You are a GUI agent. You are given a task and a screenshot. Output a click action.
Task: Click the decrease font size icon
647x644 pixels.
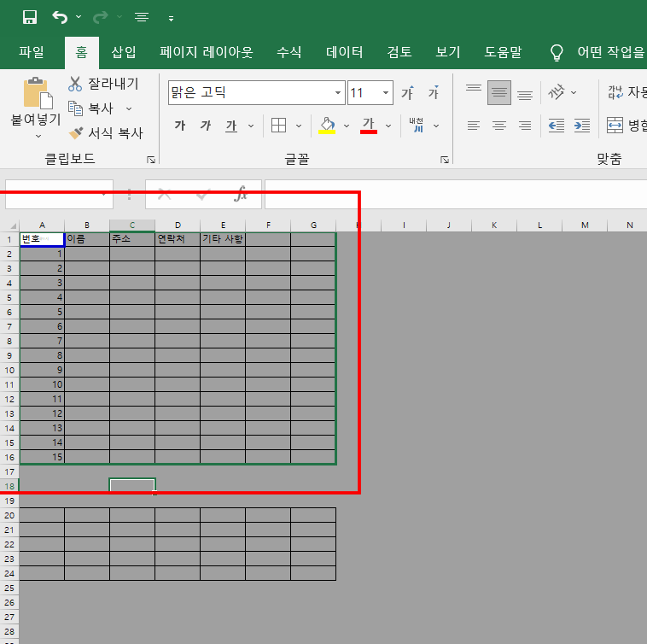tap(434, 92)
